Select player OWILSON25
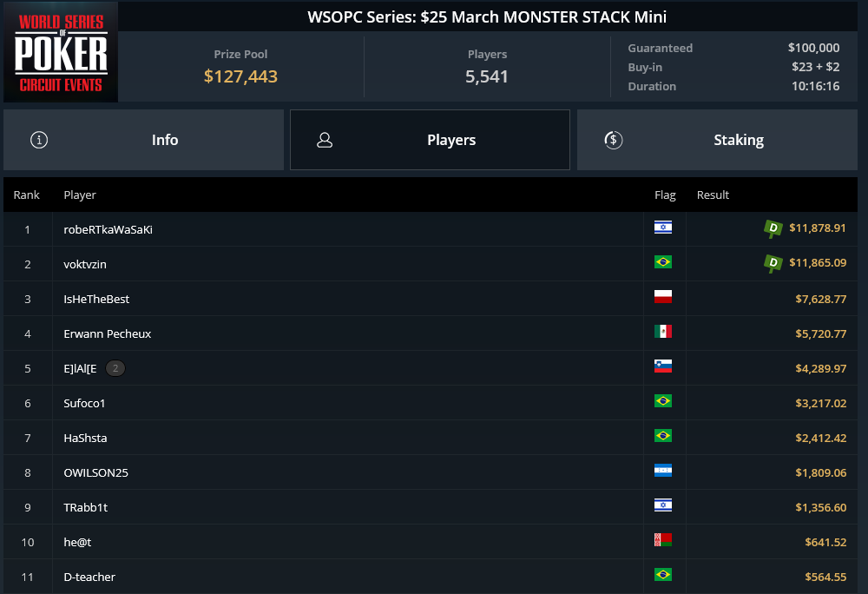868x594 pixels. [x=95, y=472]
